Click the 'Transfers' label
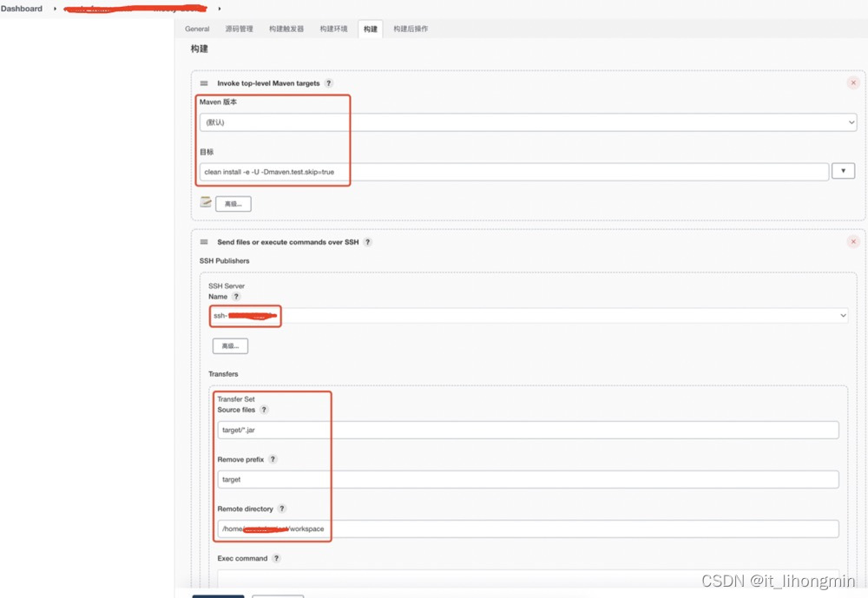Image resolution: width=868 pixels, height=598 pixels. click(x=223, y=374)
